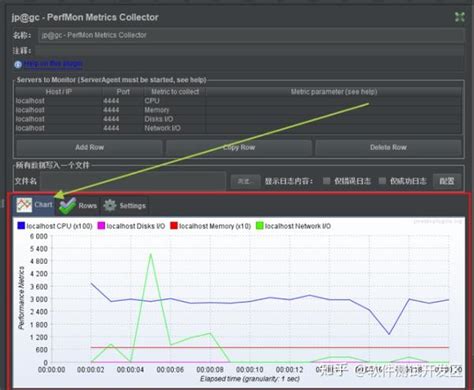Click the blue localhost CPU legend swatch
This screenshot has height=390, width=474.
21,226
